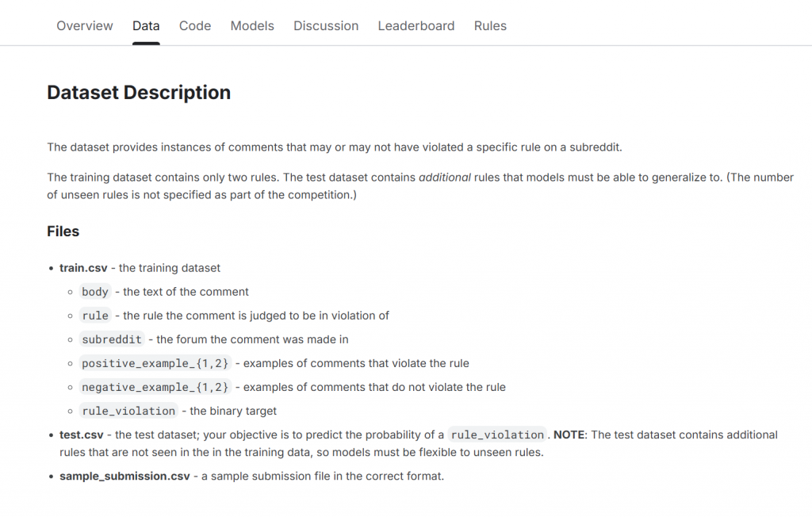Screen dimensions: 812x517
Task: Select the Data tab
Action: (146, 26)
